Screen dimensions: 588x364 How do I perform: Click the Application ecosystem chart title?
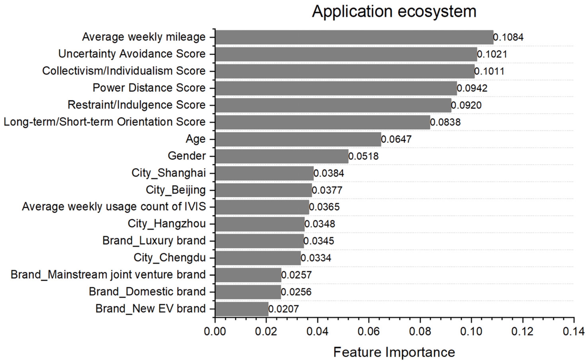(394, 11)
